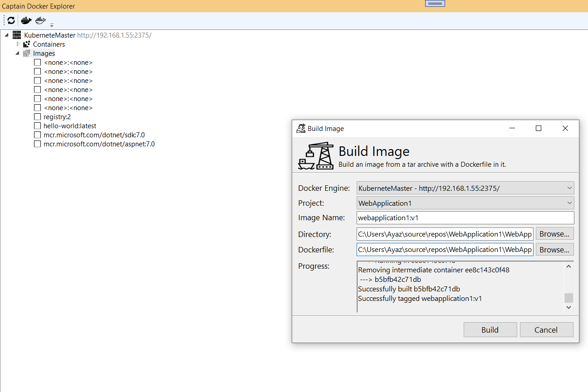Screen dimensions: 588x392
Task: Click the Containers icon in the sidebar tree
Action: tap(26, 44)
